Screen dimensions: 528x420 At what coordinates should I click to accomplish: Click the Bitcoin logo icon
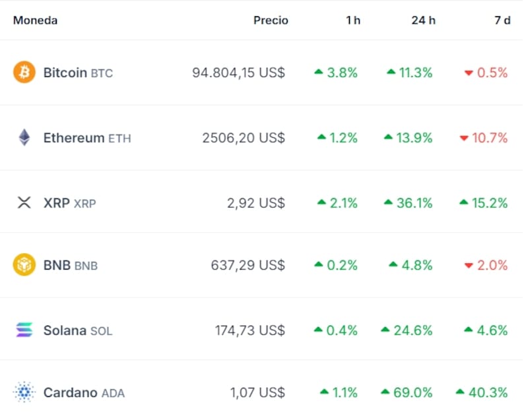coord(24,73)
